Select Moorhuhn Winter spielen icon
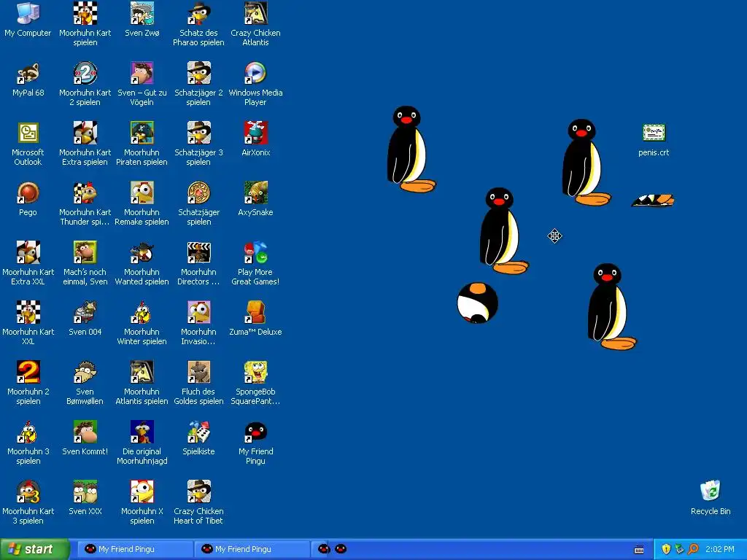 [x=142, y=312]
